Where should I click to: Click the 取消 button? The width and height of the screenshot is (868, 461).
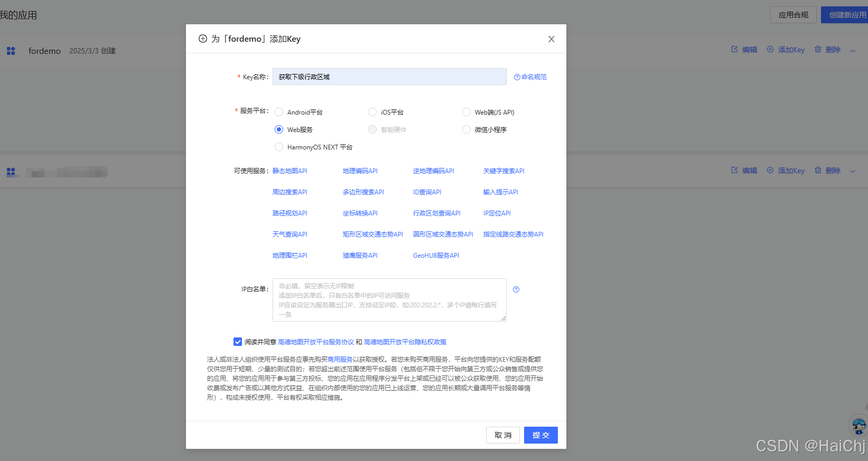click(503, 435)
